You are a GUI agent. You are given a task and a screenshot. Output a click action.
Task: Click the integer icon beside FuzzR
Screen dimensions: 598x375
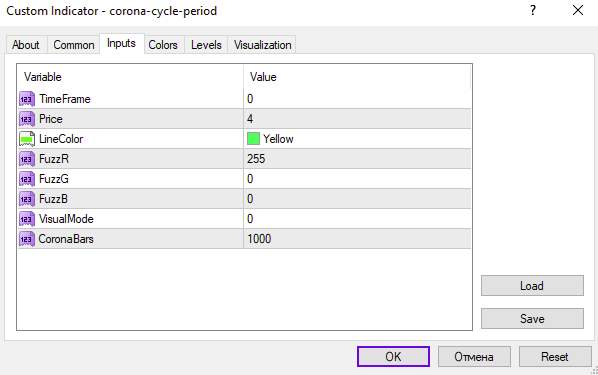coord(27,159)
